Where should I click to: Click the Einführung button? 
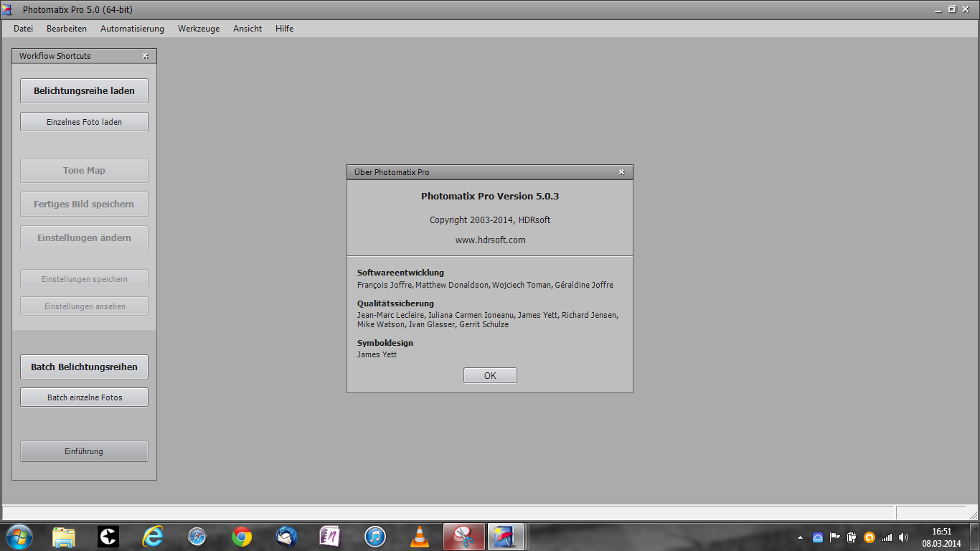tap(84, 451)
